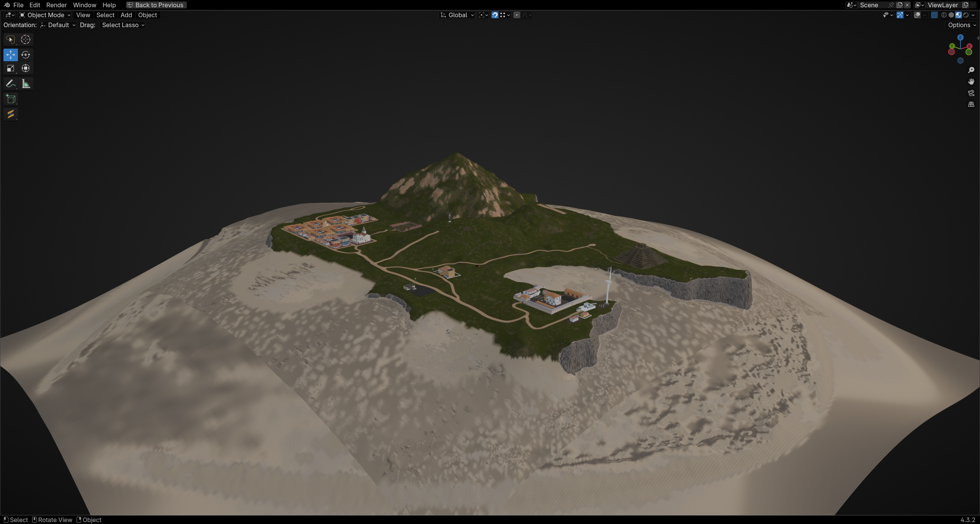The height and width of the screenshot is (524, 980).
Task: Click the Back to Previous button
Action: point(156,5)
